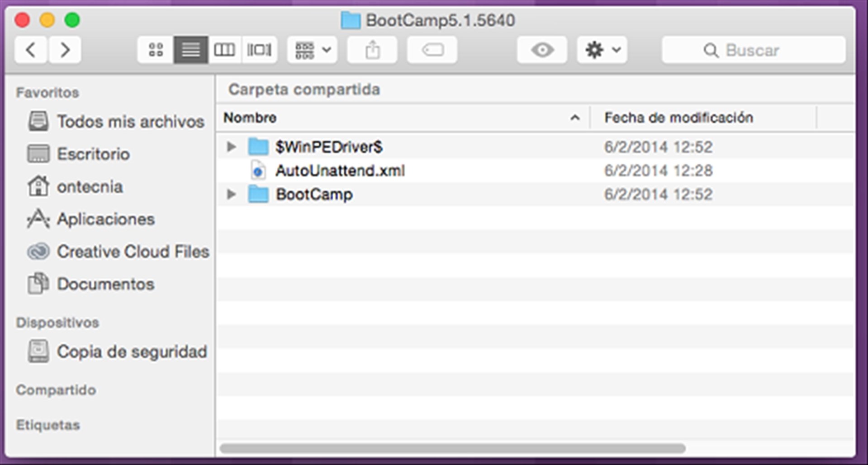Click the Aplicaciones icon
Image resolution: width=868 pixels, height=465 pixels.
click(38, 219)
